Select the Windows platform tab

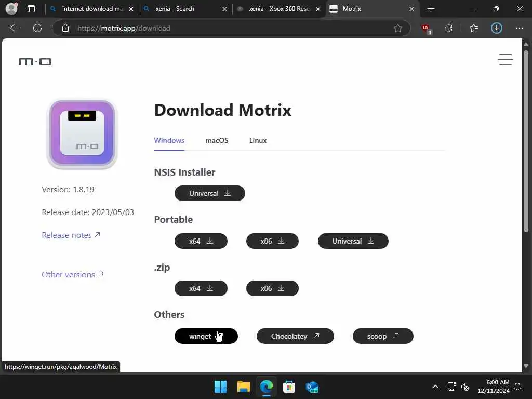(169, 140)
